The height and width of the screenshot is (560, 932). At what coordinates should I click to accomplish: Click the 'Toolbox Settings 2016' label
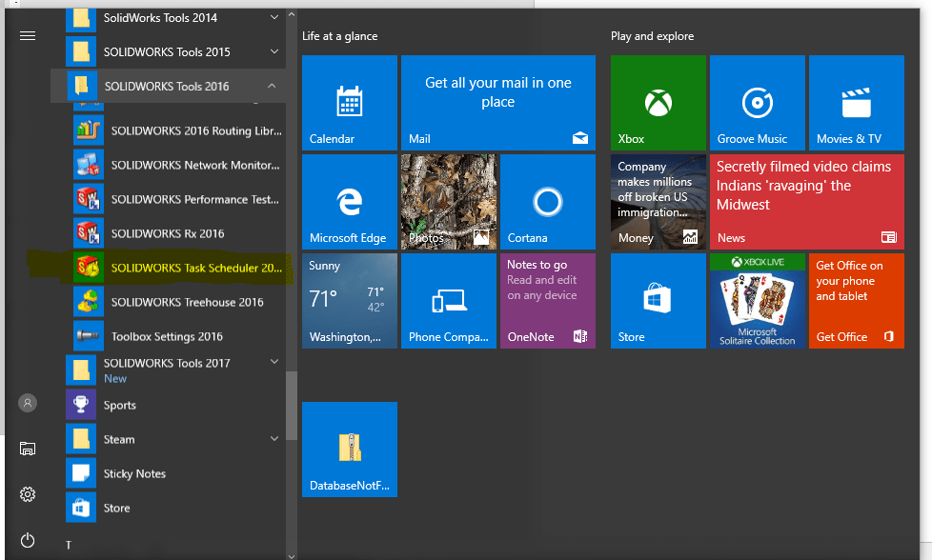click(x=167, y=337)
